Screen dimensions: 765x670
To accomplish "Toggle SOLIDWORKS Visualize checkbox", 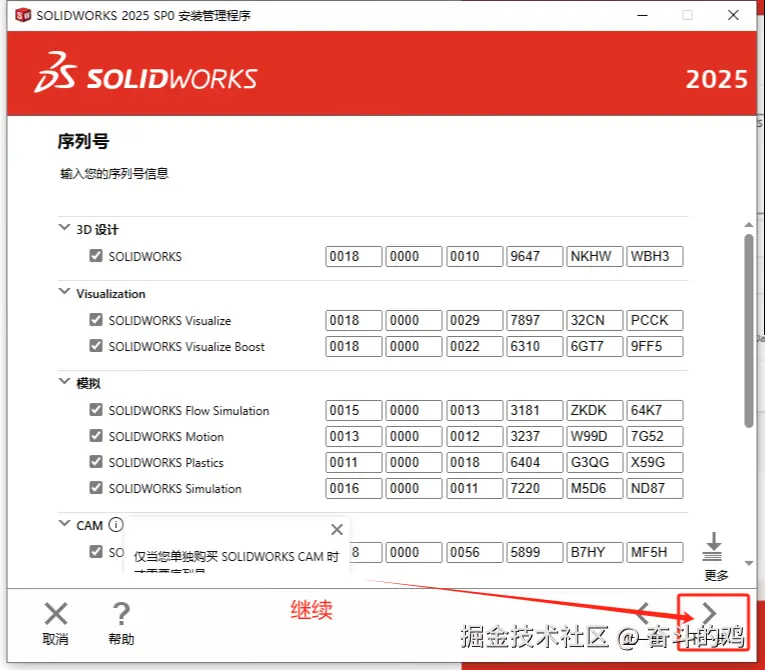I will pyautogui.click(x=96, y=320).
